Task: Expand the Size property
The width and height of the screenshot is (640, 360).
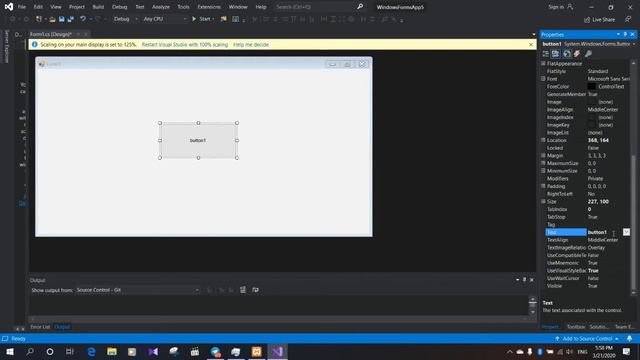Action: (x=543, y=201)
